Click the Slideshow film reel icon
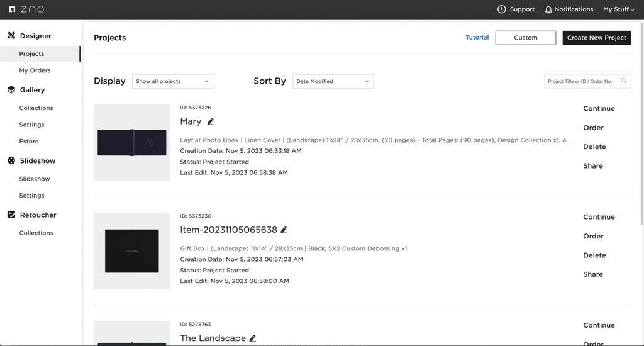Screen dimensions: 644x346 coord(11,160)
